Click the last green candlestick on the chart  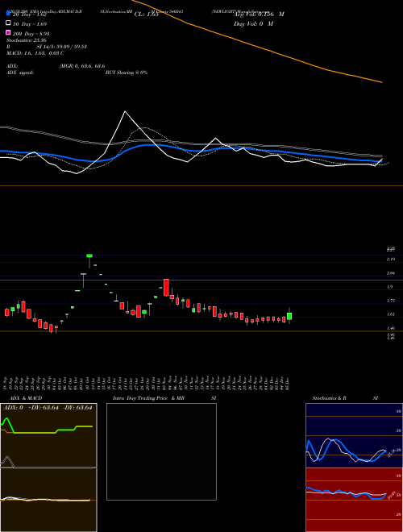(x=289, y=316)
